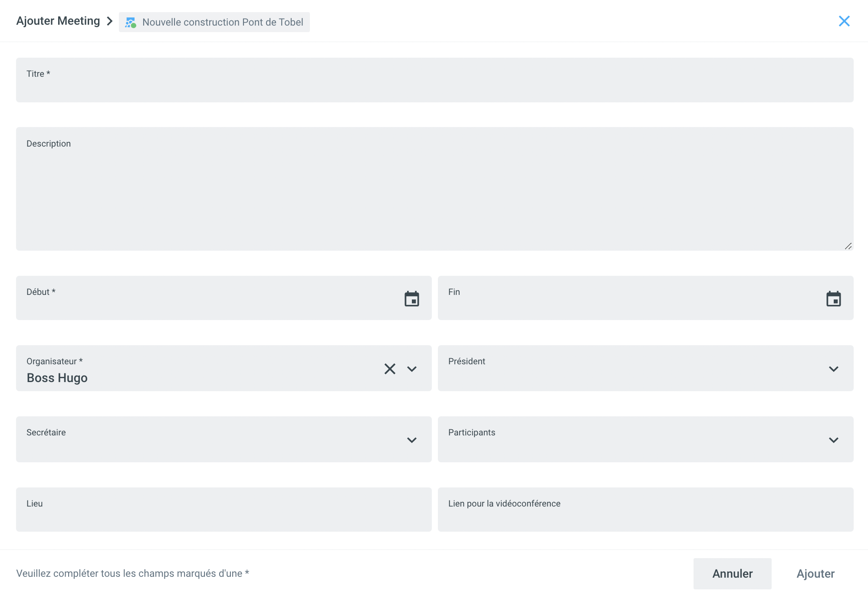The height and width of the screenshot is (595, 868).
Task: Click the Annuler button
Action: 732,573
